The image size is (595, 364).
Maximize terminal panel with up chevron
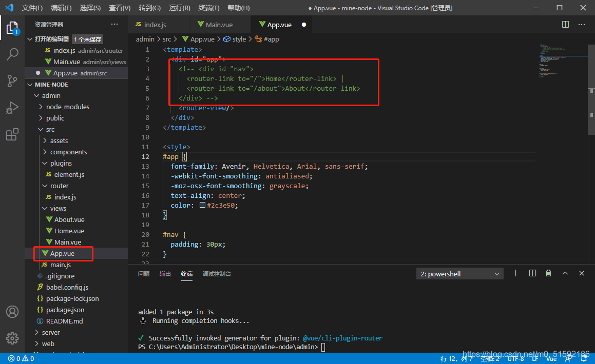(x=565, y=274)
